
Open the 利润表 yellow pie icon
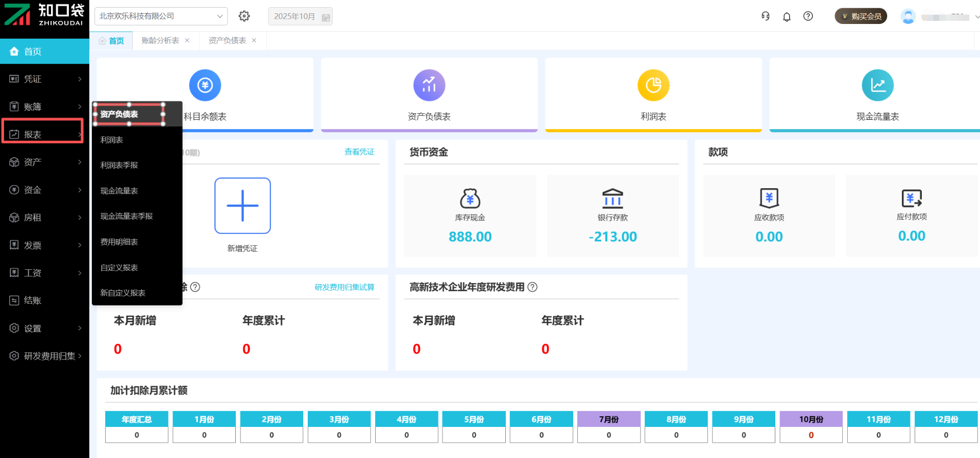tap(653, 85)
